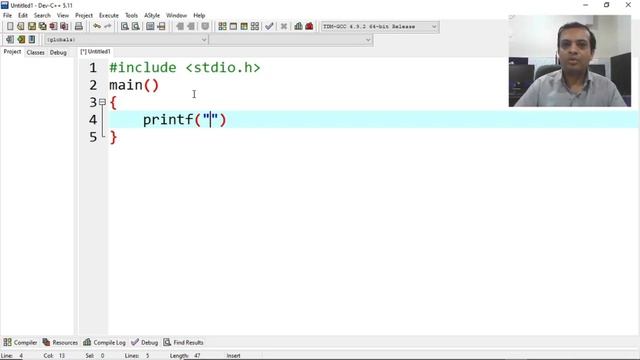Click the Insert mode status bar entry
640x360 pixels.
[233, 356]
